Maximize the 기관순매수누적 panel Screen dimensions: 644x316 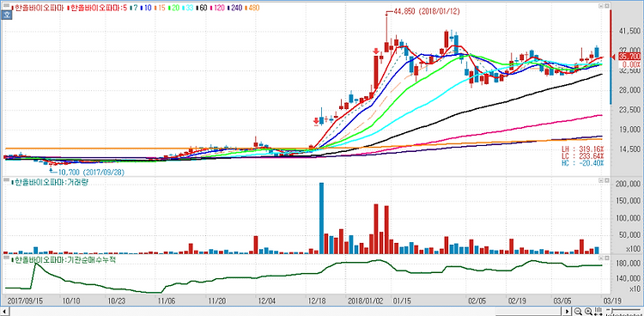point(606,258)
